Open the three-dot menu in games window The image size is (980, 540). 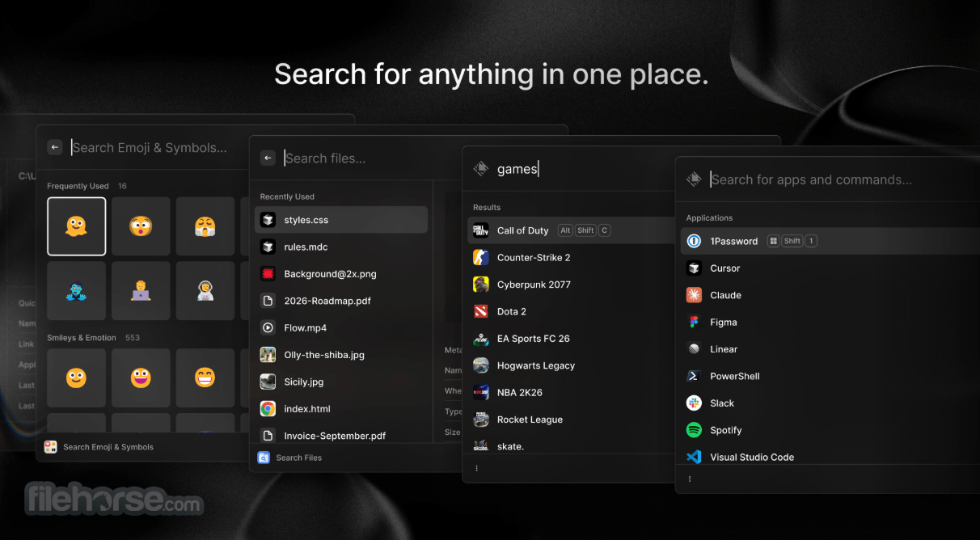click(x=476, y=468)
